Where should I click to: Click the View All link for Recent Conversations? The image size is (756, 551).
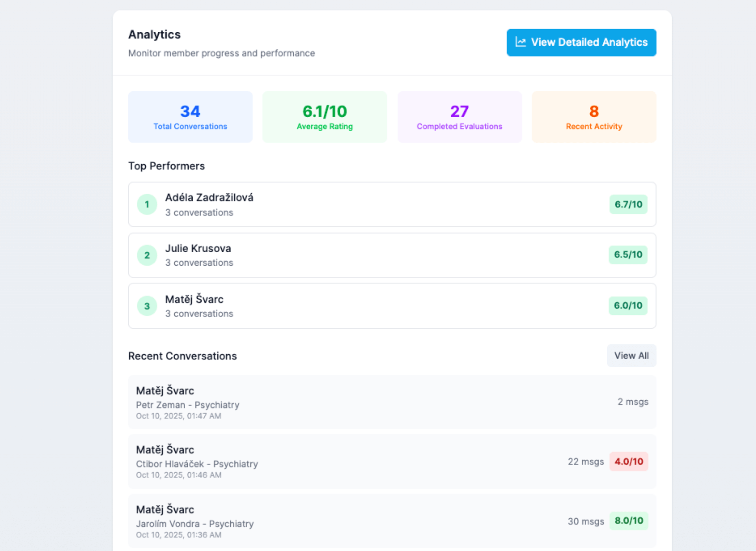coord(631,355)
